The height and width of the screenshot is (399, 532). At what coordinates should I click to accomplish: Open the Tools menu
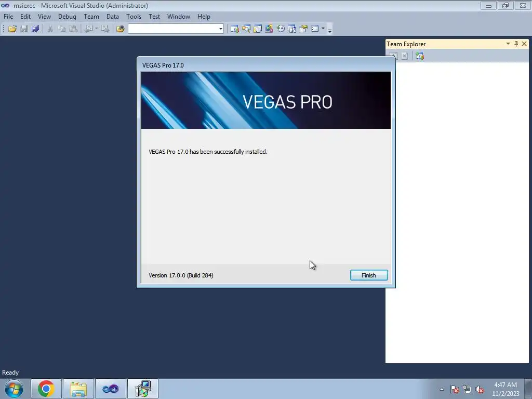coord(134,16)
